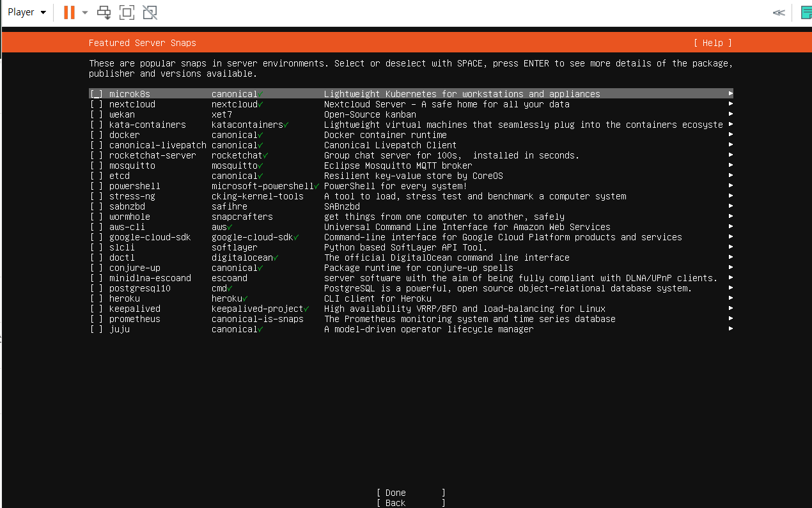812x508 pixels.
Task: Enable the aws-cli snap checkbox
Action: click(97, 227)
